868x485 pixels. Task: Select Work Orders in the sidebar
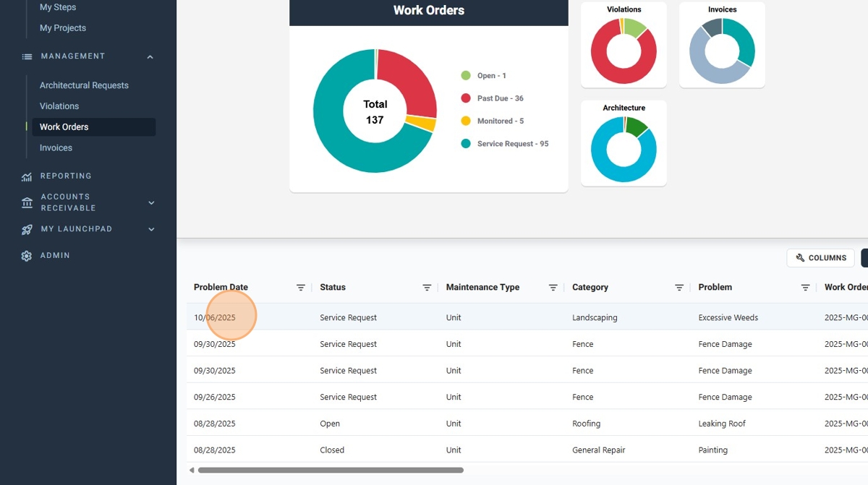tap(93, 127)
